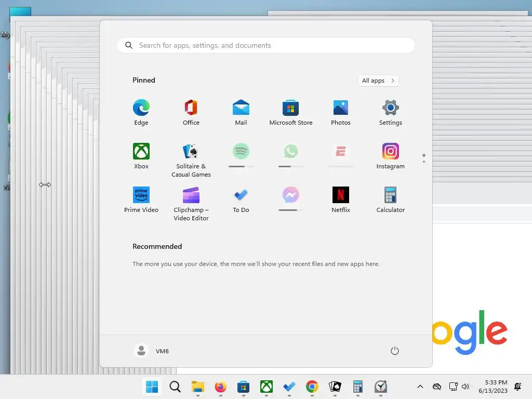
Task: Launch Office from pinned apps
Action: point(191,113)
